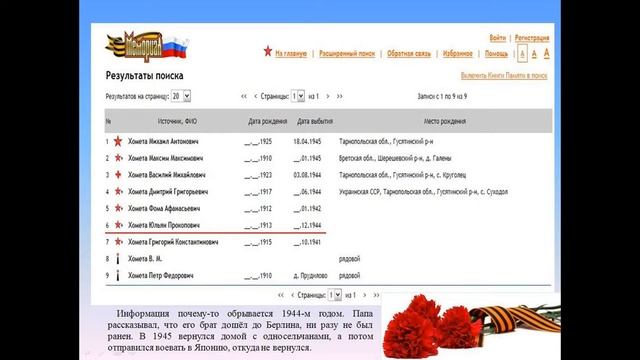Click the red star beside На главную
This screenshot has height=360, width=640.
pyautogui.click(x=268, y=51)
